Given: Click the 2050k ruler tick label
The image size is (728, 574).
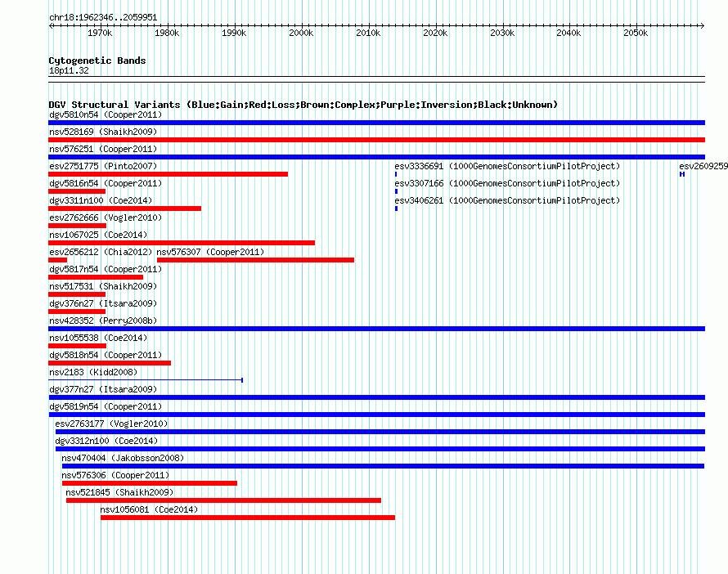Looking at the screenshot, I should click(x=636, y=33).
